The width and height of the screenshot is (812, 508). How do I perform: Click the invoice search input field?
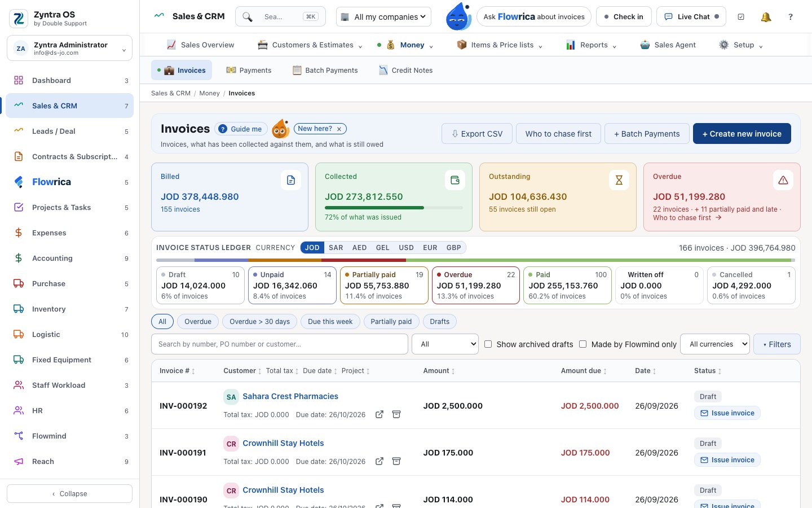click(x=280, y=344)
